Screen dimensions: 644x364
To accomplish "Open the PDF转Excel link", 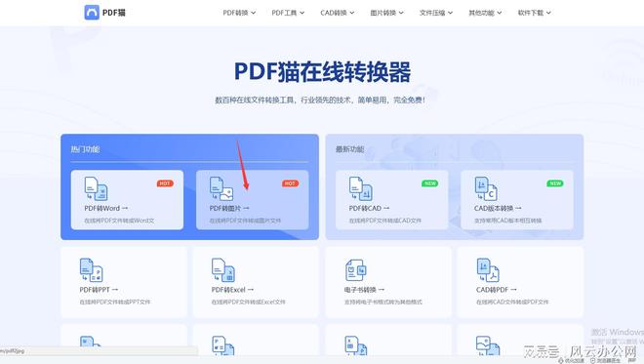I will (x=232, y=290).
